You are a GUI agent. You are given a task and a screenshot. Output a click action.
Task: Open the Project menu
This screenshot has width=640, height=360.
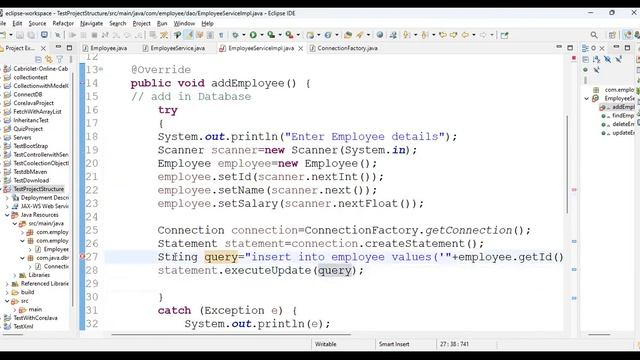point(142,24)
